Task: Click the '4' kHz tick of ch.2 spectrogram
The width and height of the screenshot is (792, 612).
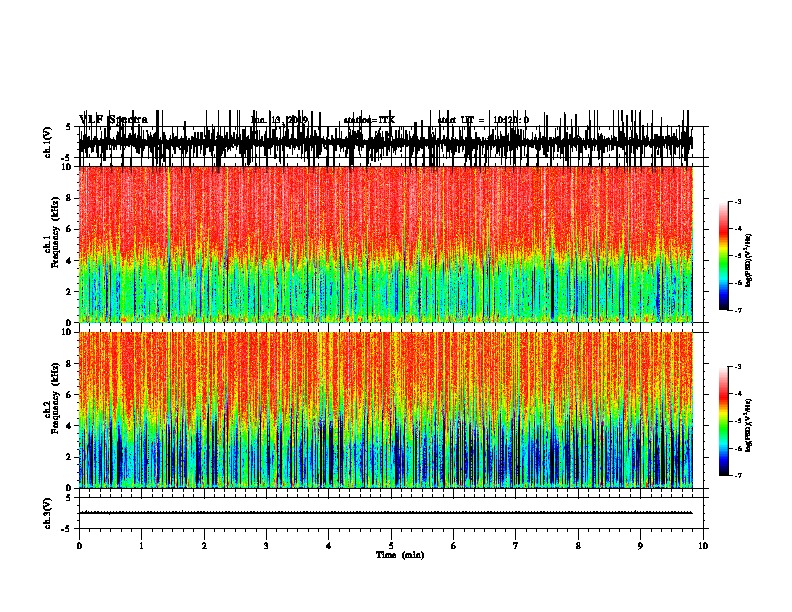Action: pos(70,426)
